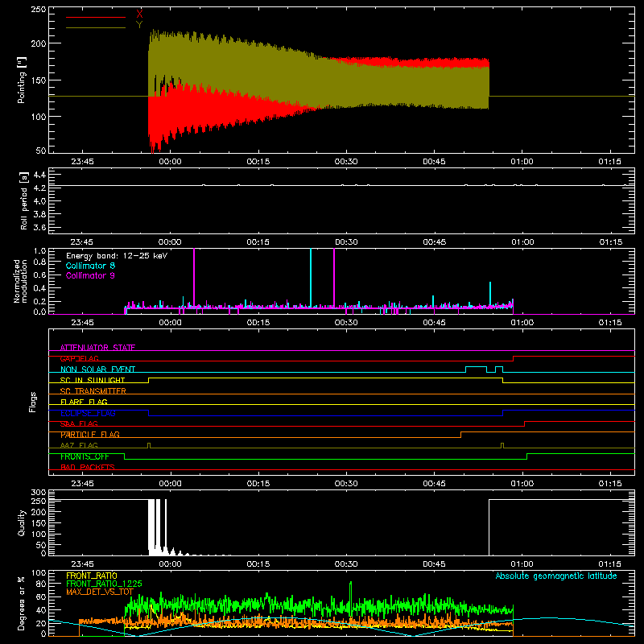Select the 'Energy band: 12-25 keV' label
The height and width of the screenshot is (644, 644).
point(117,256)
